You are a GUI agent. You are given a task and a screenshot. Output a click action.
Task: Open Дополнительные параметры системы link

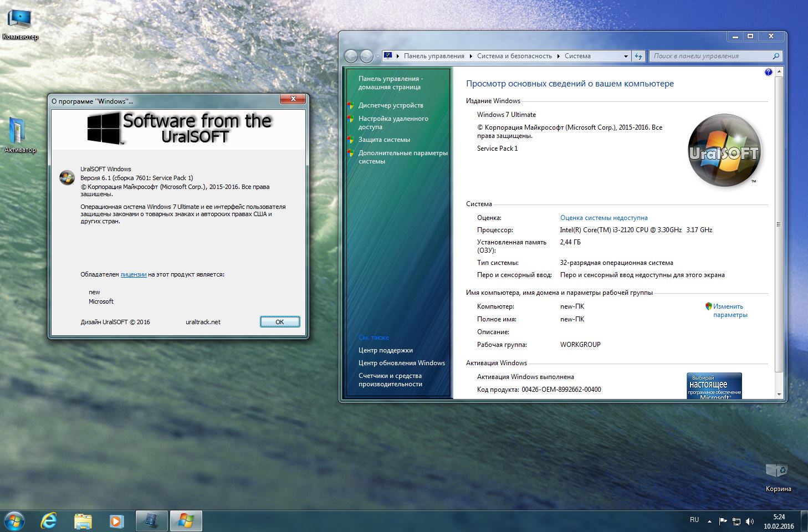coord(403,157)
